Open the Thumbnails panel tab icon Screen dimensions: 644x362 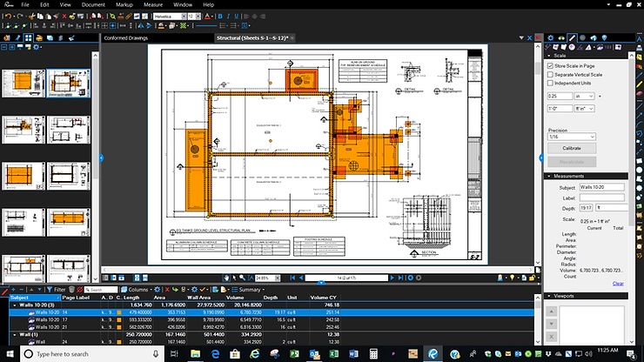click(x=28, y=37)
